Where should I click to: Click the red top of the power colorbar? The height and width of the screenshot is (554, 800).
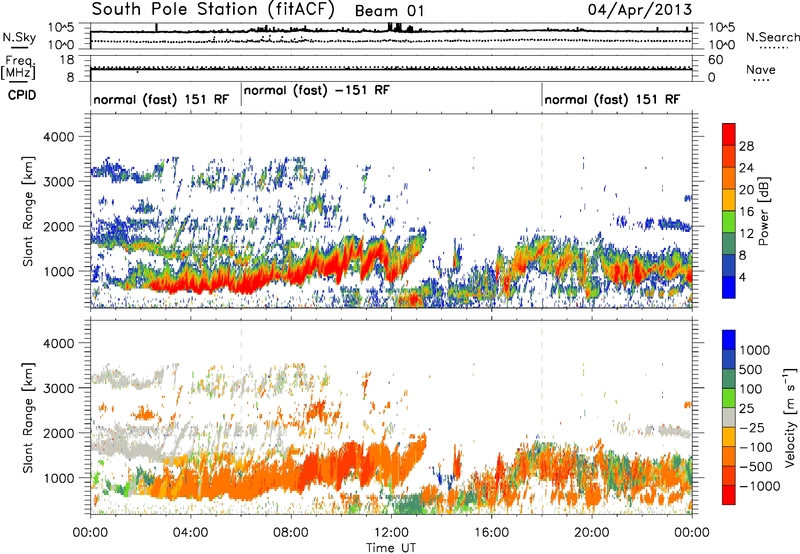(x=729, y=134)
